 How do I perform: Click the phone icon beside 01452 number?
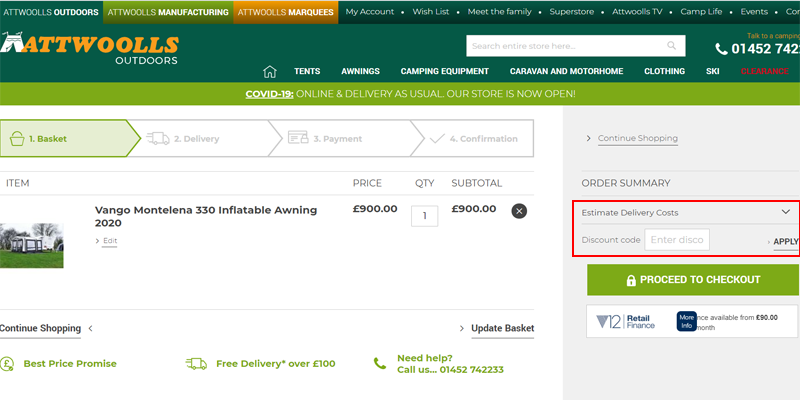pos(721,49)
